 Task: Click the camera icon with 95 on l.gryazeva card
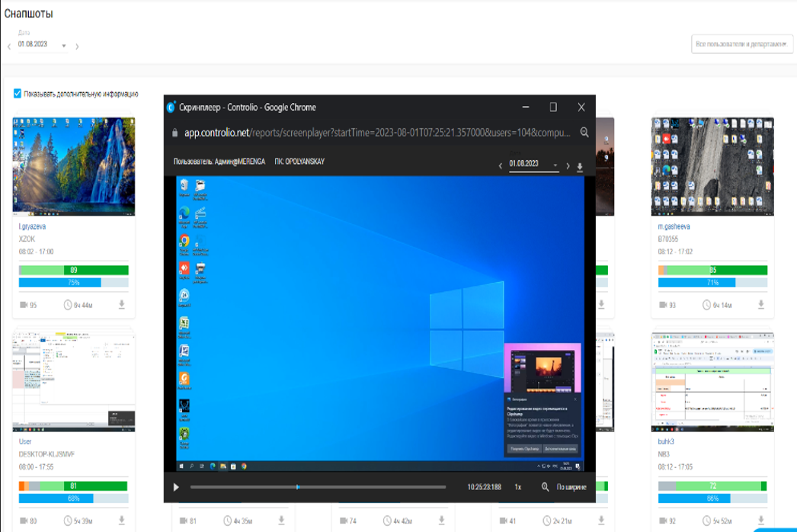click(x=24, y=305)
